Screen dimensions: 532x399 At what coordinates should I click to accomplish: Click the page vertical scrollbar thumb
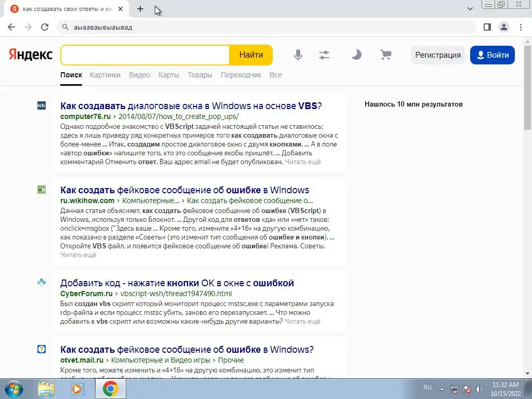(x=528, y=87)
